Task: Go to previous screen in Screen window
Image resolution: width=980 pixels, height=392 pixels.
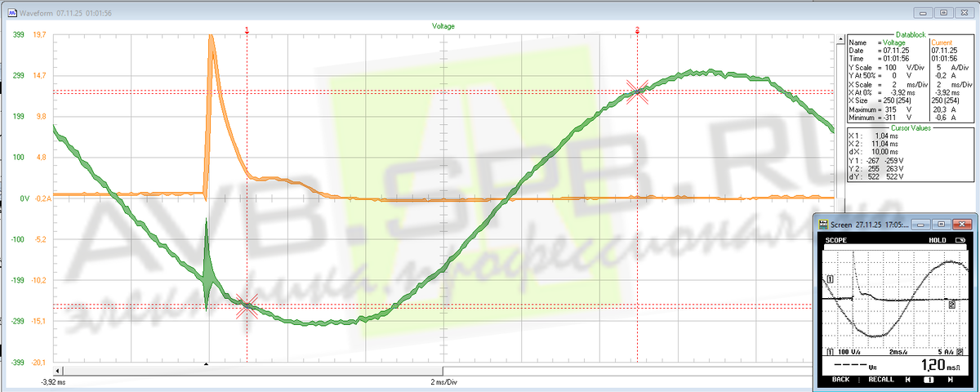Action: (x=909, y=380)
